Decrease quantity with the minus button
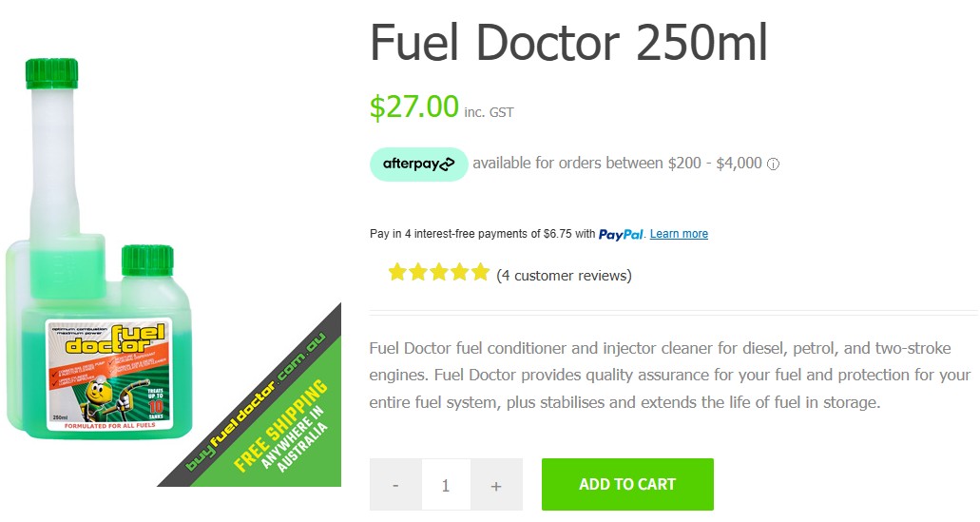980x522 pixels. pyautogui.click(x=395, y=485)
